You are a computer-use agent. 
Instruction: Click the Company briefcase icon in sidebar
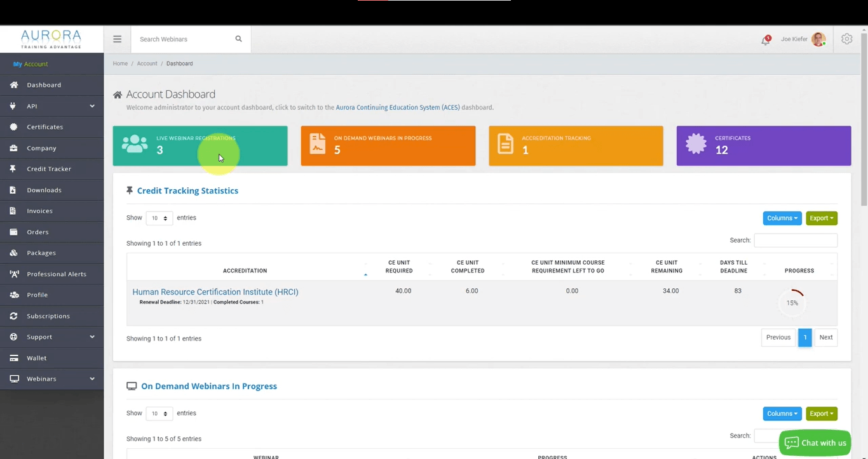(x=14, y=148)
